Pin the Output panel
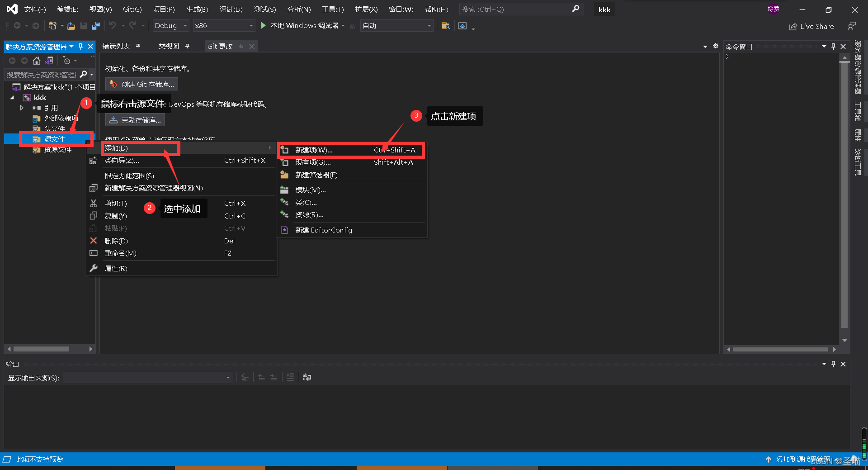868x470 pixels. coord(833,364)
